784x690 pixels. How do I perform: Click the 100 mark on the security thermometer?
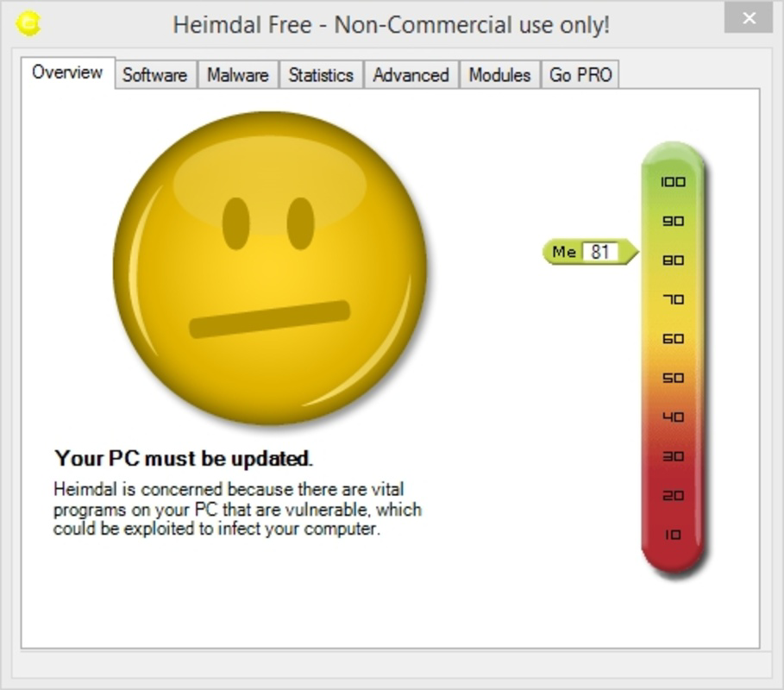pos(673,182)
